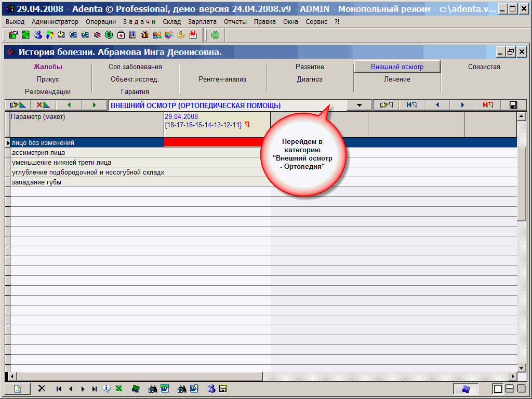Image resolution: width=532 pixels, height=399 pixels.
Task: Click the info icon in bottom toolbar
Action: click(x=107, y=389)
